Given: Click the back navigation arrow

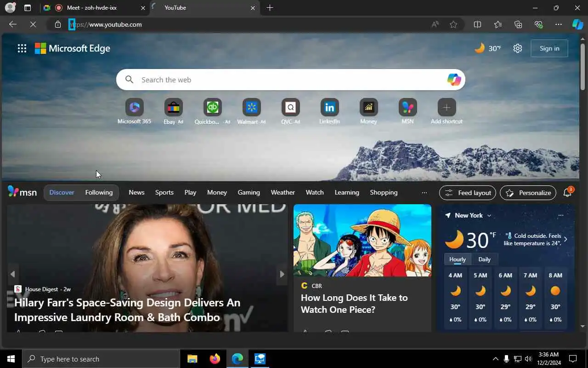Looking at the screenshot, I should pos(13,24).
